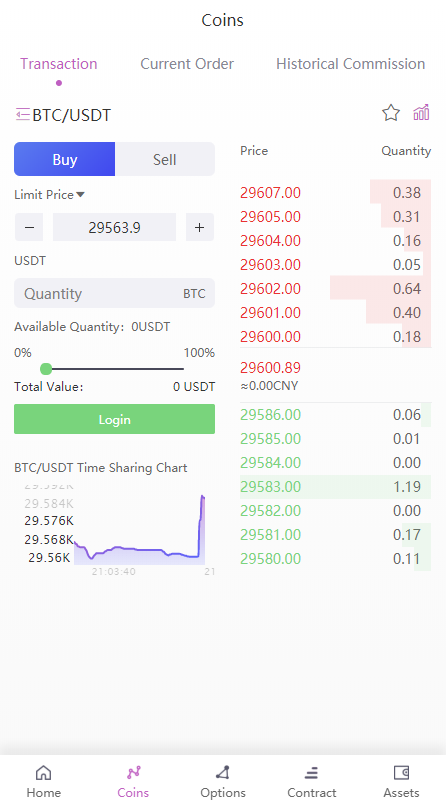Open Contract in bottom navigation

coord(311,781)
